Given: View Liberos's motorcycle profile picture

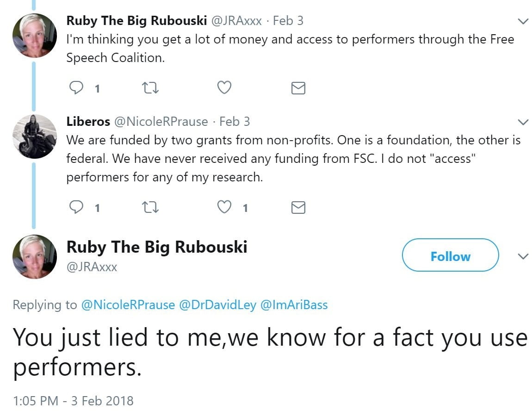Looking at the screenshot, I should coord(34,137).
